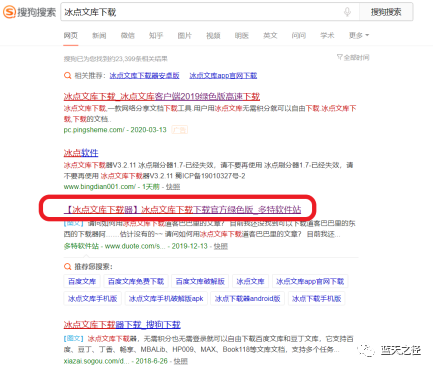The width and height of the screenshot is (434, 369).
Task: Click related suggestion 冰点文库下载器安卓版
Action: point(144,76)
